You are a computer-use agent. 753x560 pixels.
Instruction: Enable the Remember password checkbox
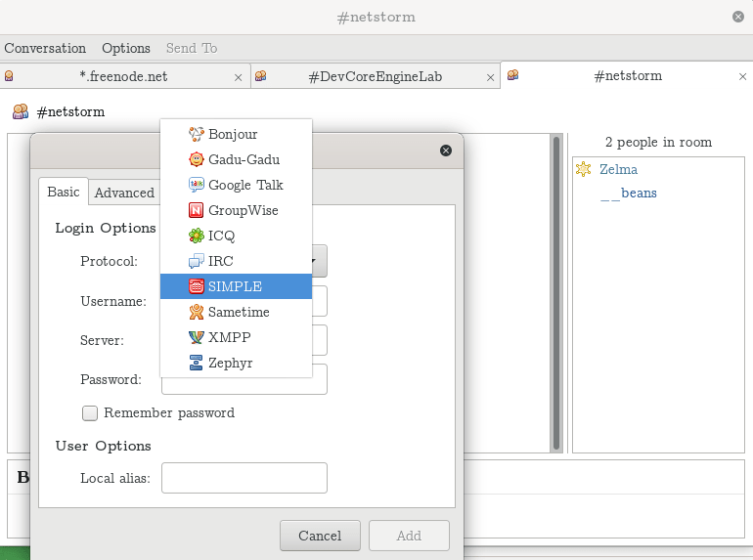(90, 412)
